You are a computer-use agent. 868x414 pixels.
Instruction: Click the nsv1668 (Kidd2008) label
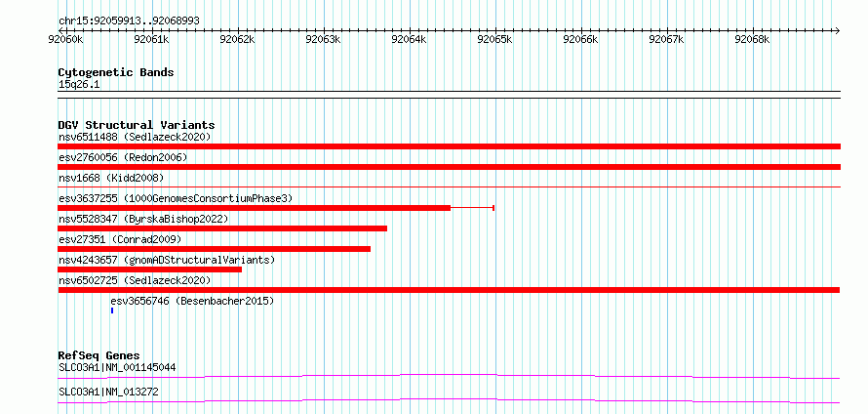click(x=111, y=178)
